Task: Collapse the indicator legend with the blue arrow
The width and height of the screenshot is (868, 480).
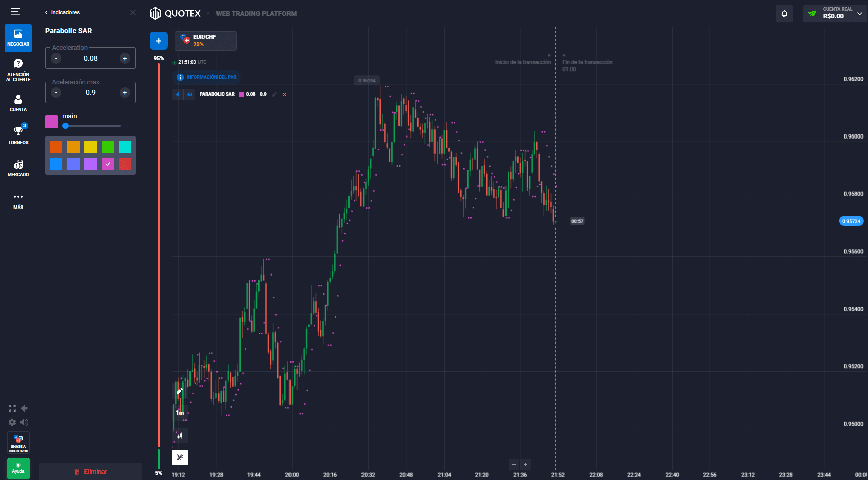Action: click(x=178, y=94)
